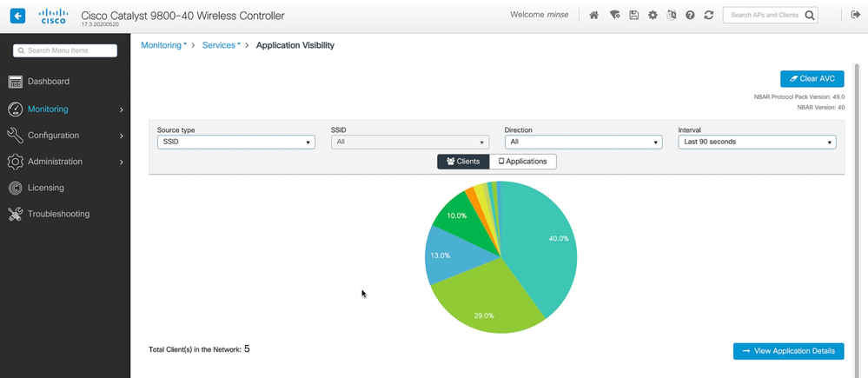Select Administration in the sidebar
Screen dimensions: 868x378
tap(55, 162)
